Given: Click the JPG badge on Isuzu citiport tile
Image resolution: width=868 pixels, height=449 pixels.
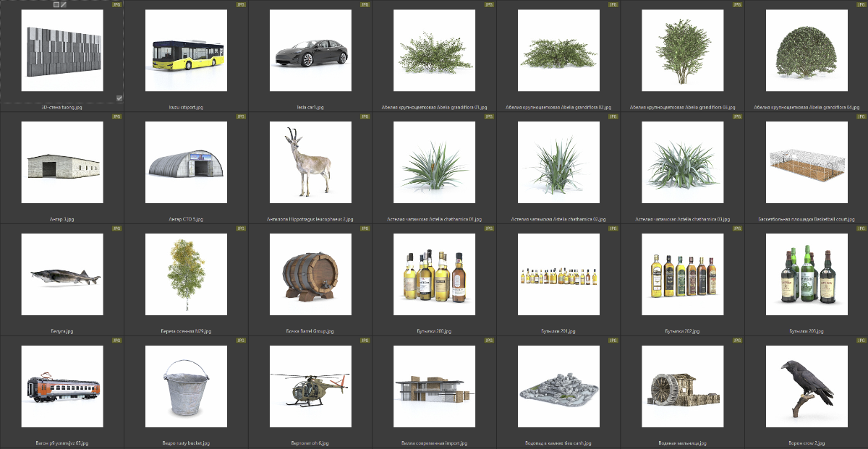Looking at the screenshot, I should tap(240, 4).
